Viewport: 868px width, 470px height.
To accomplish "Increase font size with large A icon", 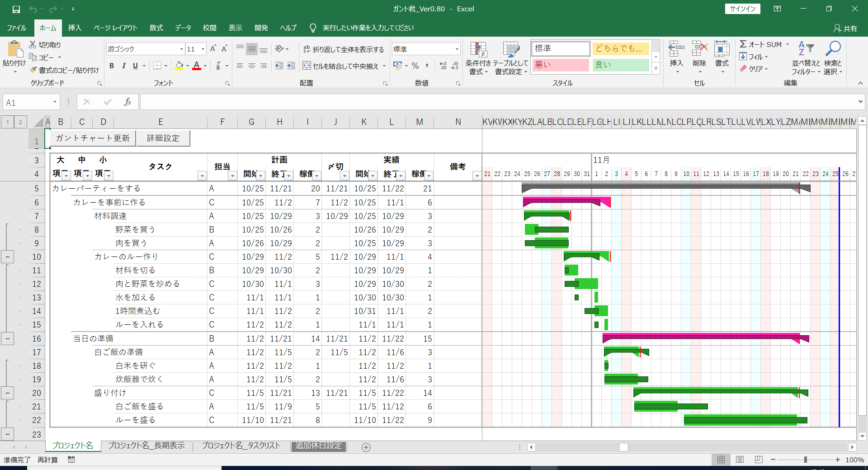I will 213,49.
